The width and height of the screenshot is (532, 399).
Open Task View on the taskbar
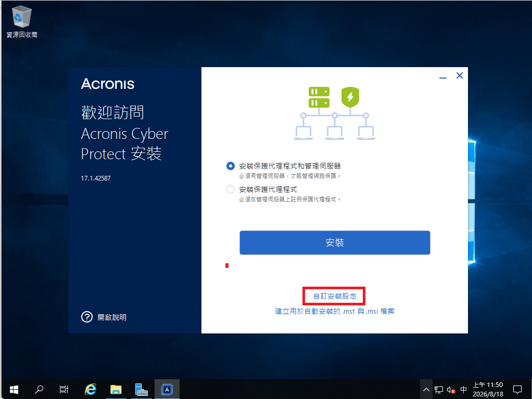pos(64,390)
